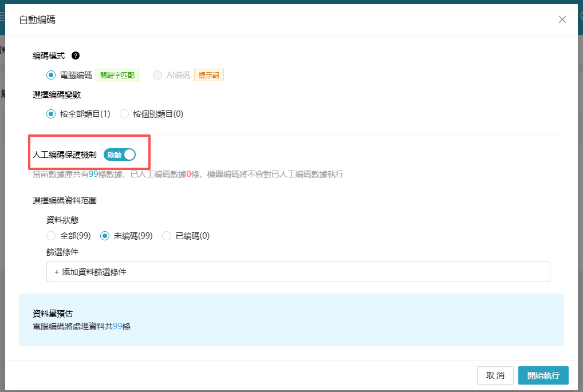Switch to 按個別類目(0) option

[124, 114]
